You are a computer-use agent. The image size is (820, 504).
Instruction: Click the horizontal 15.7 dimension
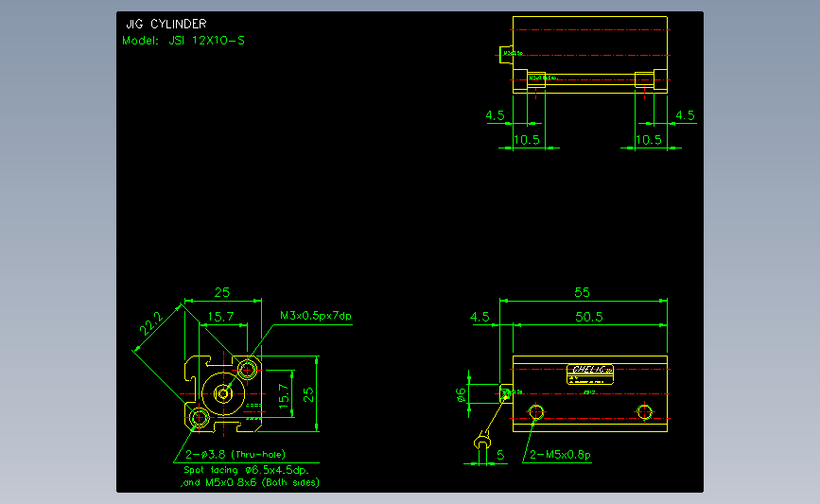[220, 317]
